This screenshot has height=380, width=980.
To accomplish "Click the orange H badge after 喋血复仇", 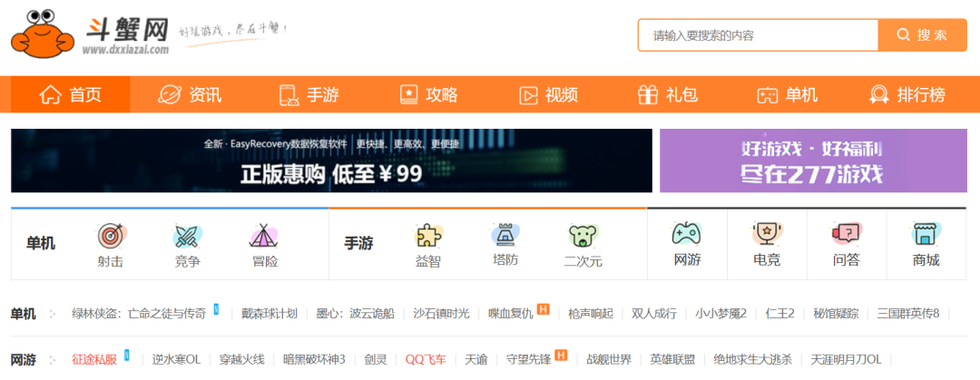I will pyautogui.click(x=544, y=309).
